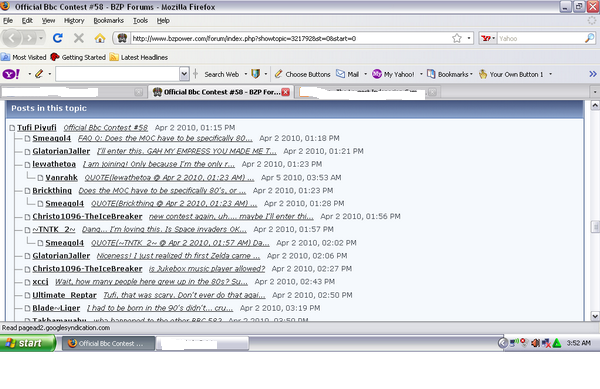Click the Yahoo toolbar shield icon
Screen dimensions: 600x389
coord(256,74)
